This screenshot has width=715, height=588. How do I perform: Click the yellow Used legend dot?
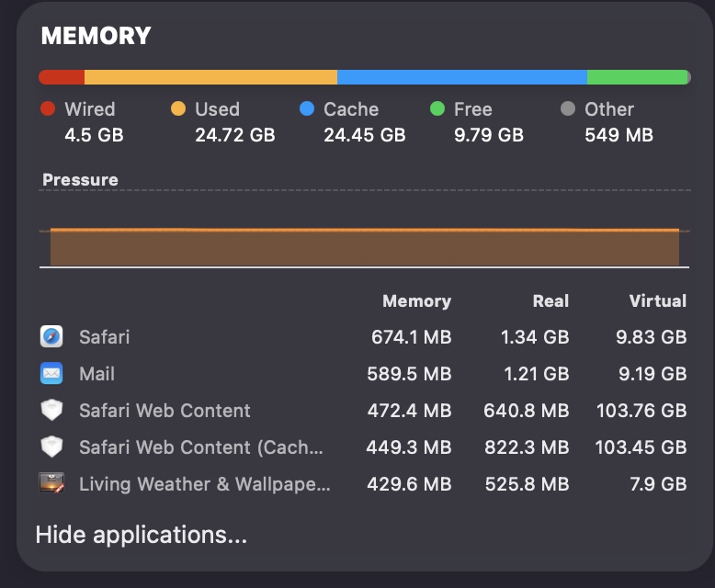coord(178,109)
